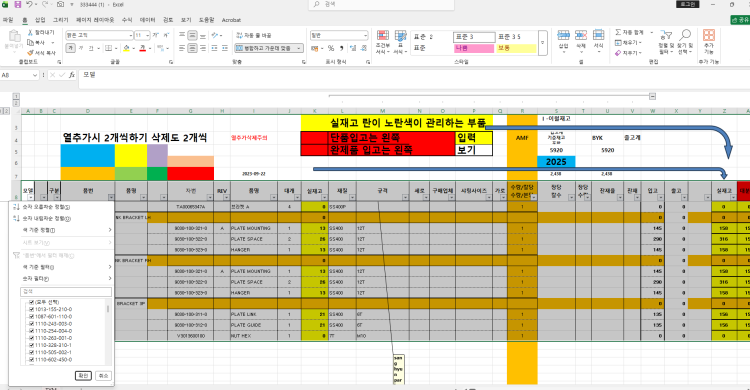Click the delete cells icon (삭제)
Screen dimensions: 750x390
tap(581, 40)
